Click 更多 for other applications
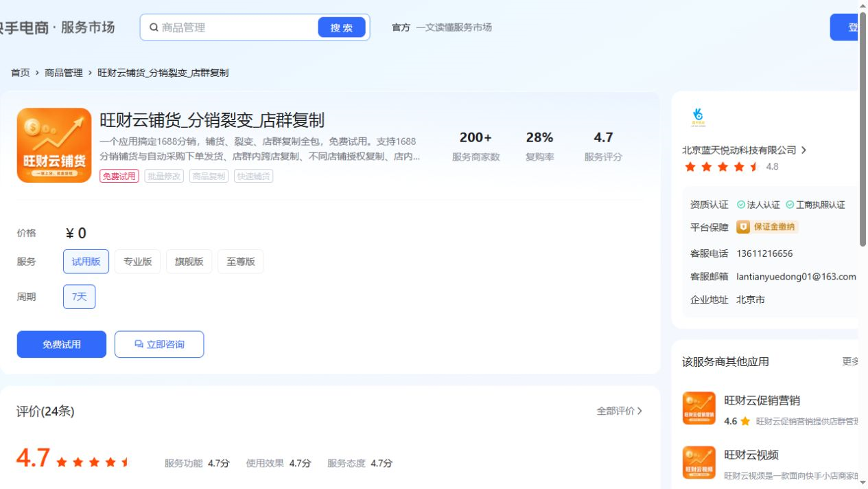The height and width of the screenshot is (489, 868). (x=850, y=361)
